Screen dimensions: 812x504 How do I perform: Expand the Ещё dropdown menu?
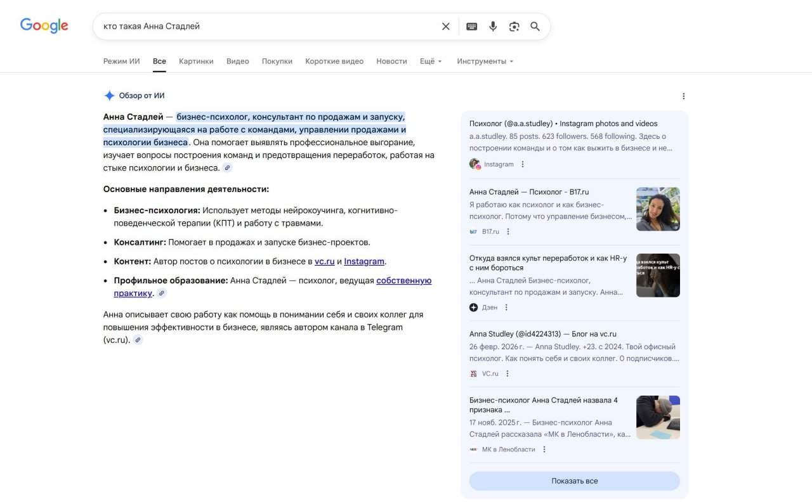point(431,61)
